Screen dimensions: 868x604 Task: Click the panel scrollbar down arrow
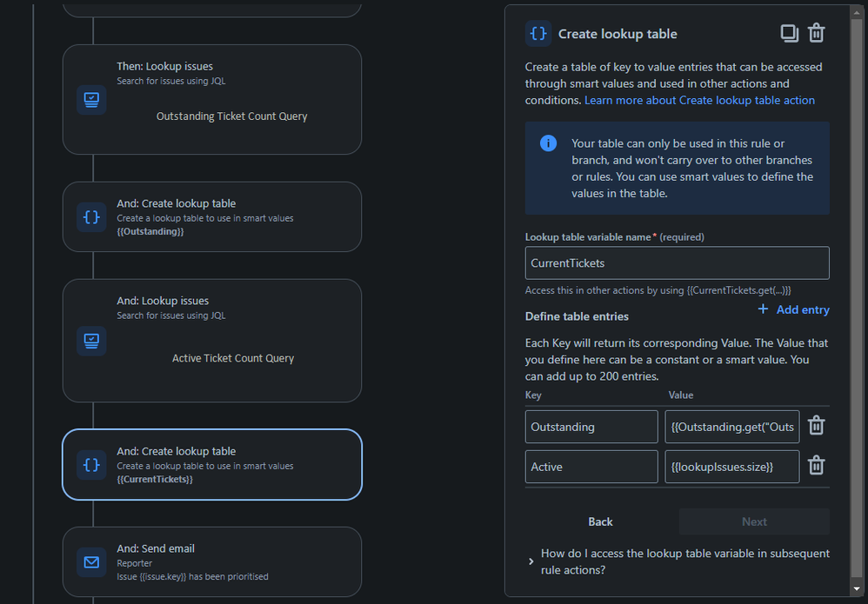pyautogui.click(x=857, y=589)
